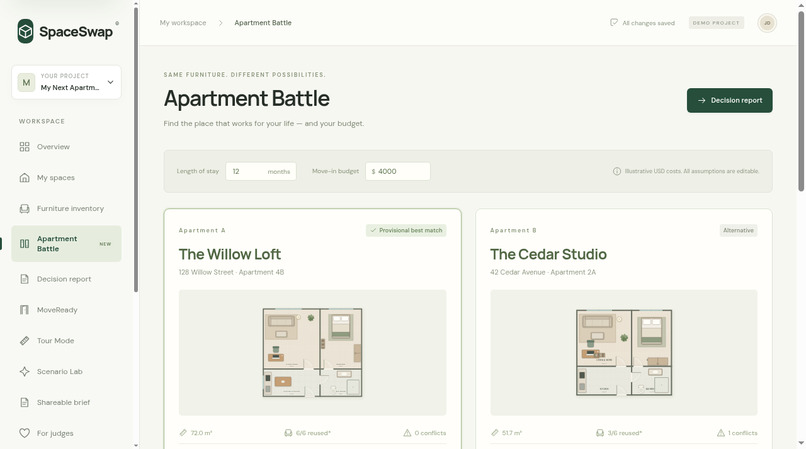The width and height of the screenshot is (806, 449).
Task: Open the Overview menu item
Action: [66, 147]
